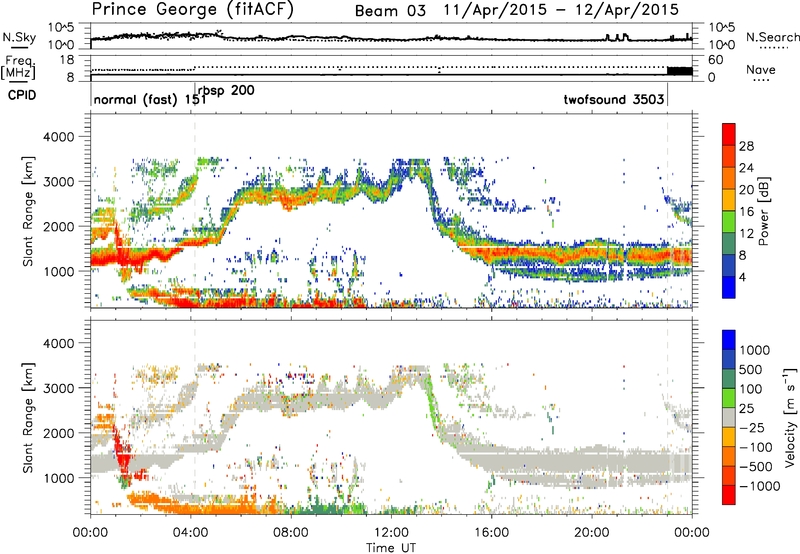
Task: Click the "Velocity [m s-1]" colorbar title
Action: pos(790,417)
